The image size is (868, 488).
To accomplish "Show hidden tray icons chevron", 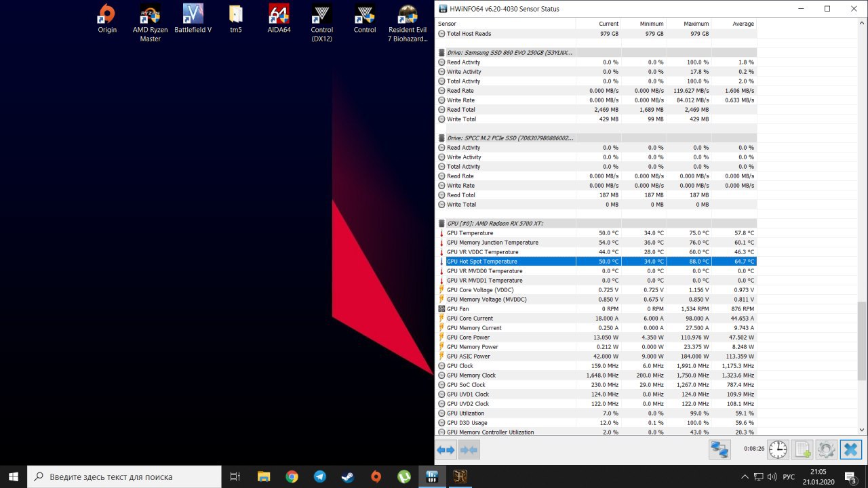I will click(745, 476).
